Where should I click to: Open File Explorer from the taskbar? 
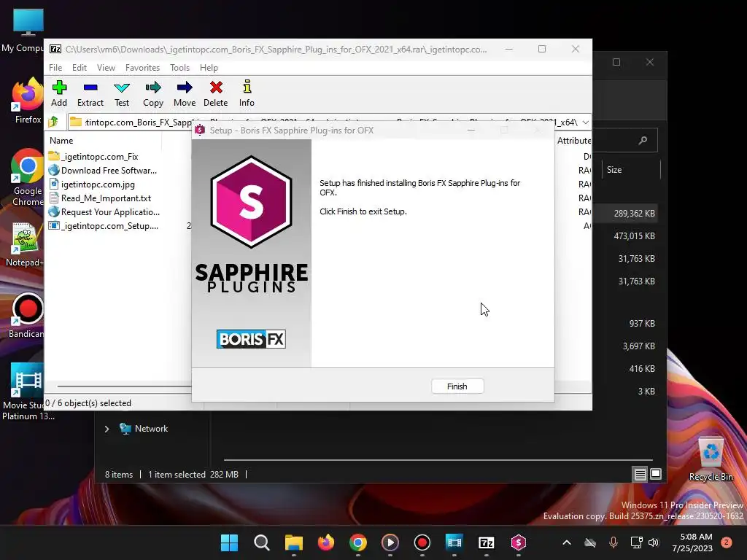pyautogui.click(x=294, y=542)
